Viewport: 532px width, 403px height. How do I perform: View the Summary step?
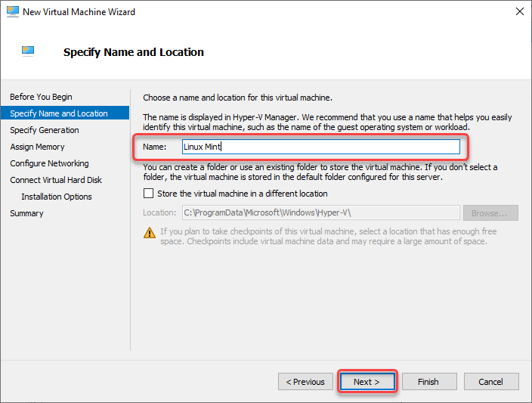pos(26,213)
